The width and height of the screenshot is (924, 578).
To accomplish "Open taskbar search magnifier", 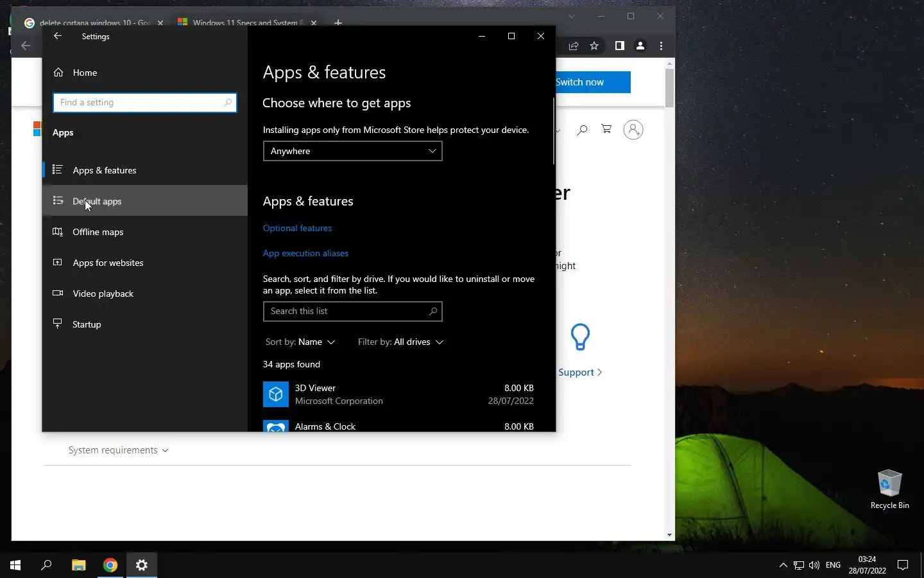I will 46,565.
